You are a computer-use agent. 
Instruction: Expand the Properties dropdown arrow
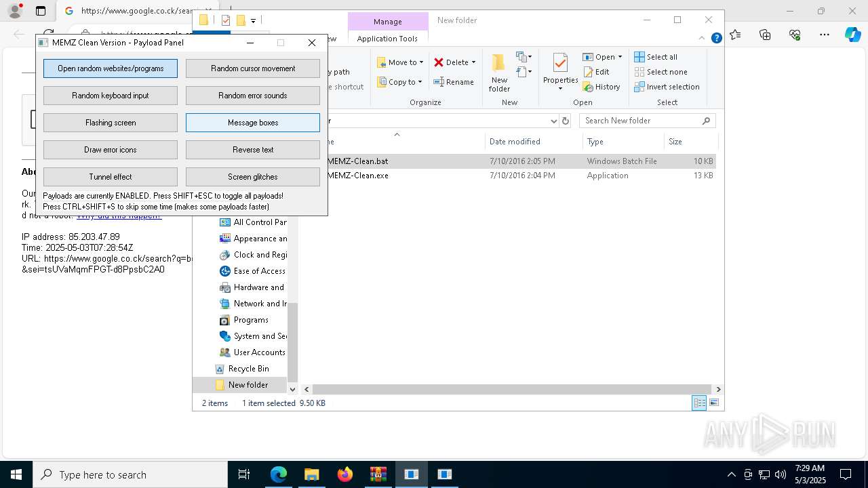[x=560, y=89]
